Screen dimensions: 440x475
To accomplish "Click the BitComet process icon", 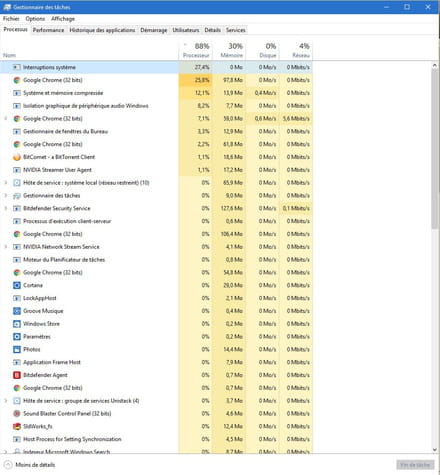I will click(17, 157).
